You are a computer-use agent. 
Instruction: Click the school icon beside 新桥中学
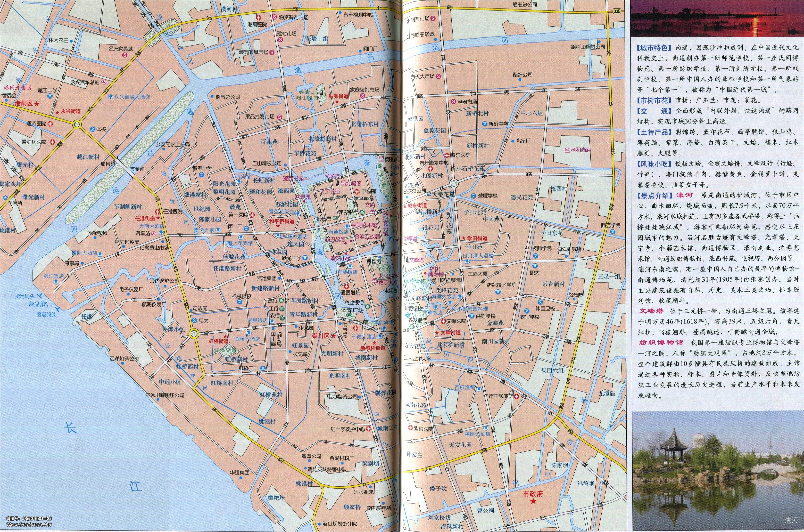[485, 124]
